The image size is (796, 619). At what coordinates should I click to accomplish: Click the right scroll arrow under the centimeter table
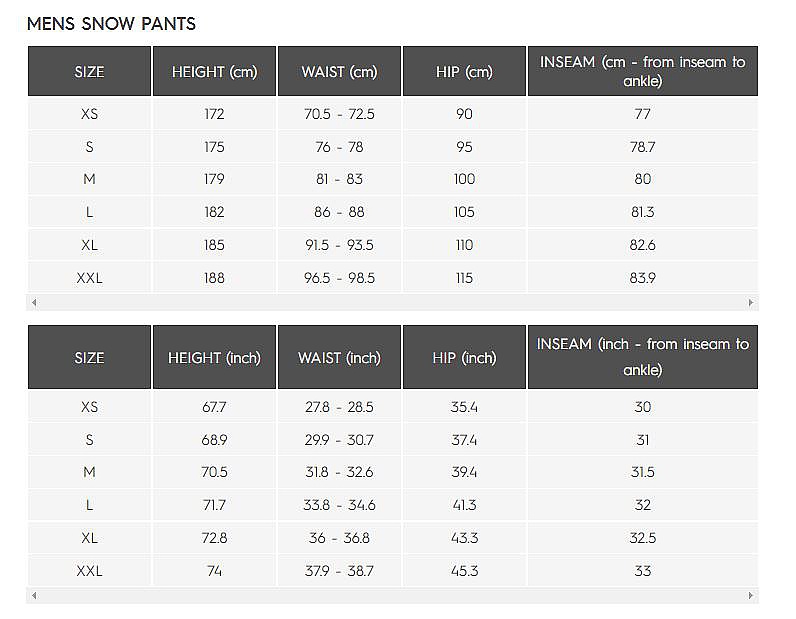(751, 302)
